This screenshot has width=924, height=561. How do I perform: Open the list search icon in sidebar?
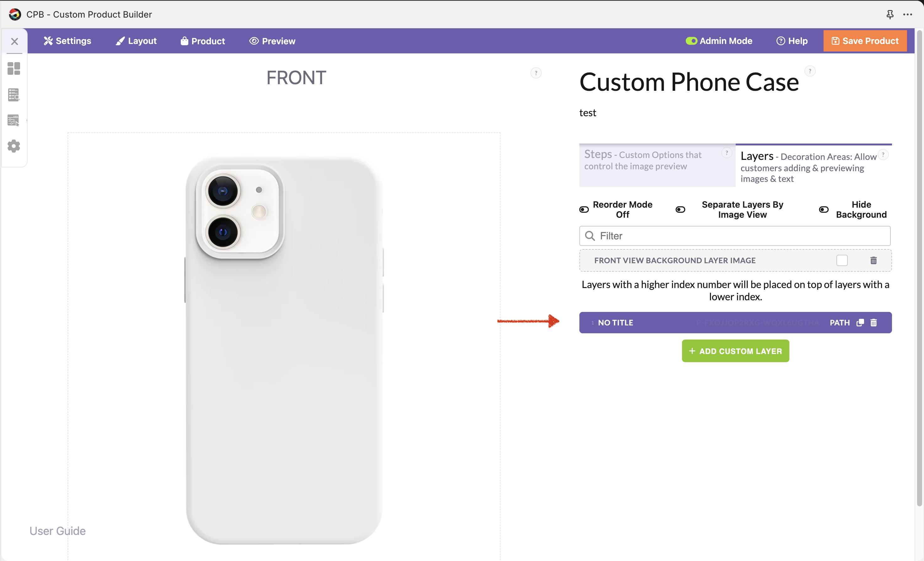coord(14,95)
